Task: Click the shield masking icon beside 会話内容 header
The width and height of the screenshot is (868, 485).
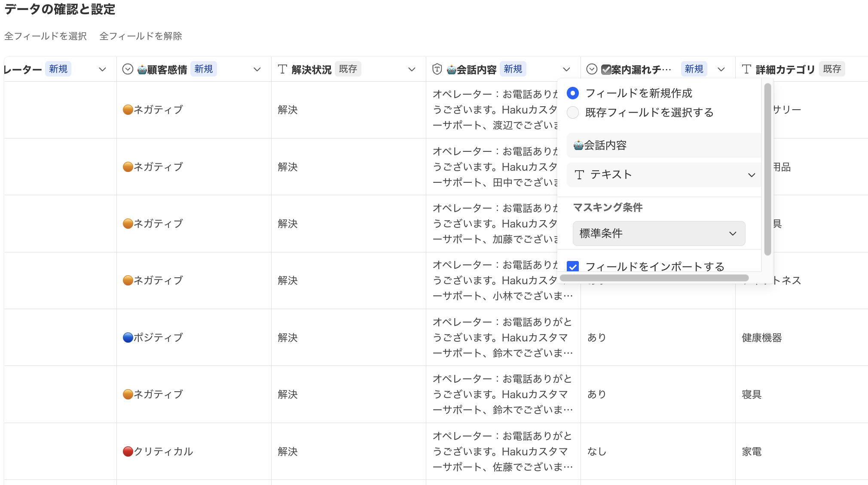Action: tap(437, 69)
